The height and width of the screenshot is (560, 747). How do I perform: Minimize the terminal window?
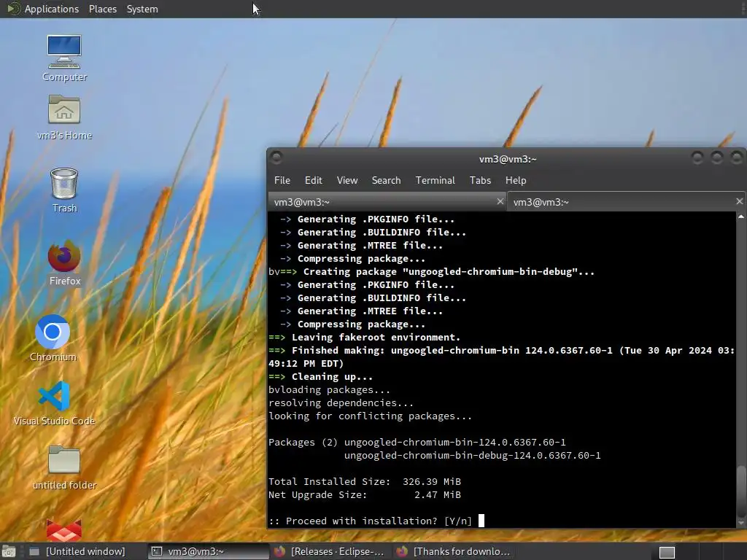[x=697, y=157]
